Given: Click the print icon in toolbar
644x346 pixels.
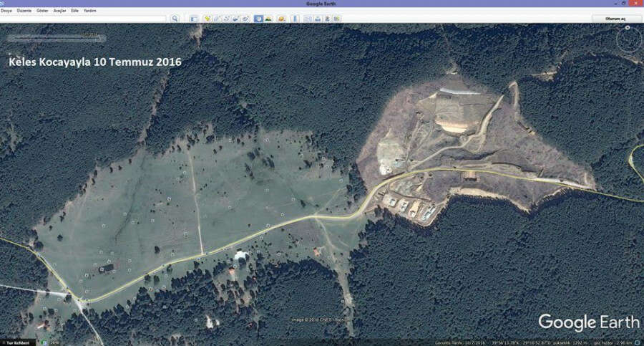Looking at the screenshot, I should 316,18.
